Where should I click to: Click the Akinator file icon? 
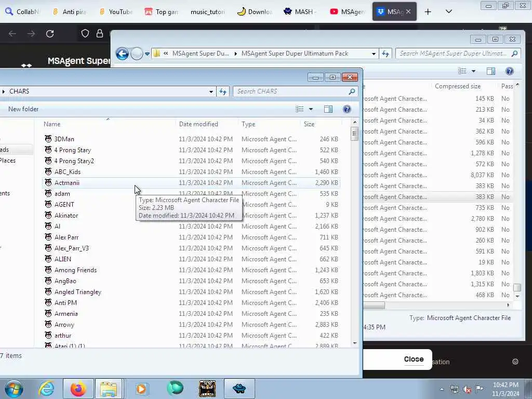(x=48, y=216)
